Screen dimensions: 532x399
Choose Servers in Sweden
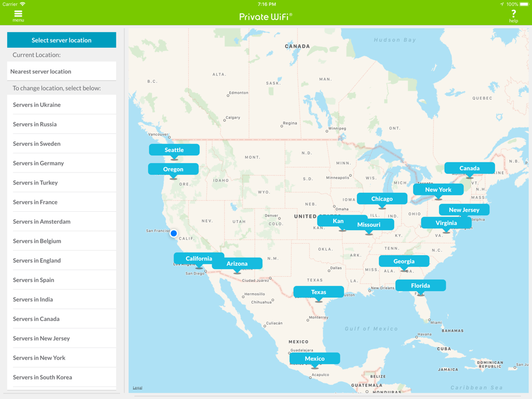62,143
